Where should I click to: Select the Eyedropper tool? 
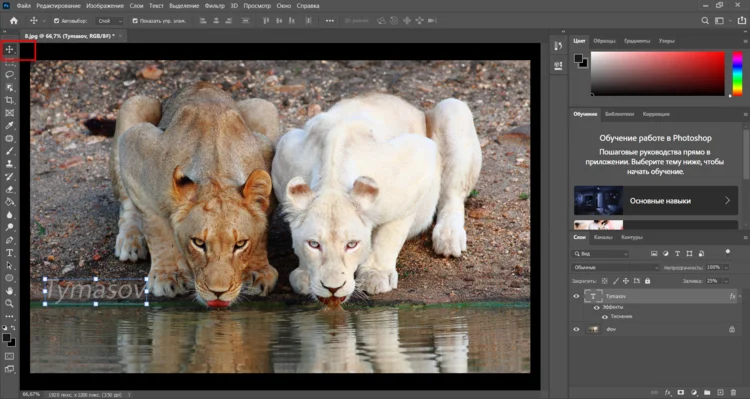(x=9, y=125)
